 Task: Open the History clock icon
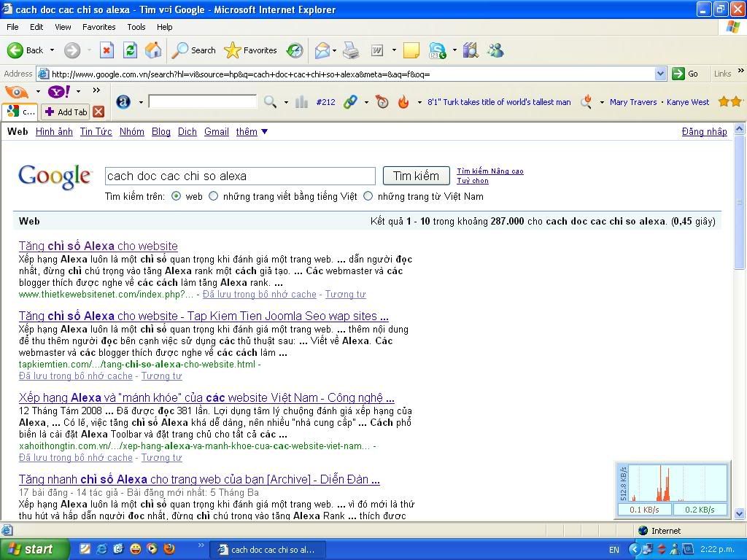(x=295, y=50)
